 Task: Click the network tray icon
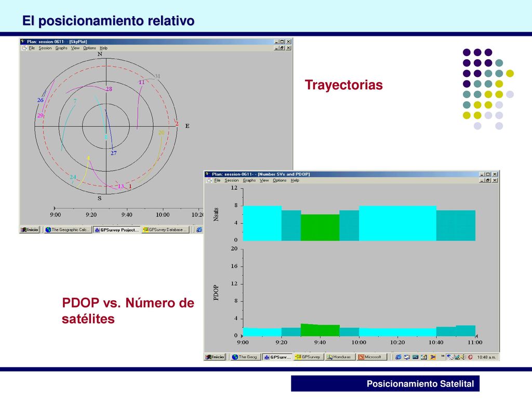click(x=450, y=357)
